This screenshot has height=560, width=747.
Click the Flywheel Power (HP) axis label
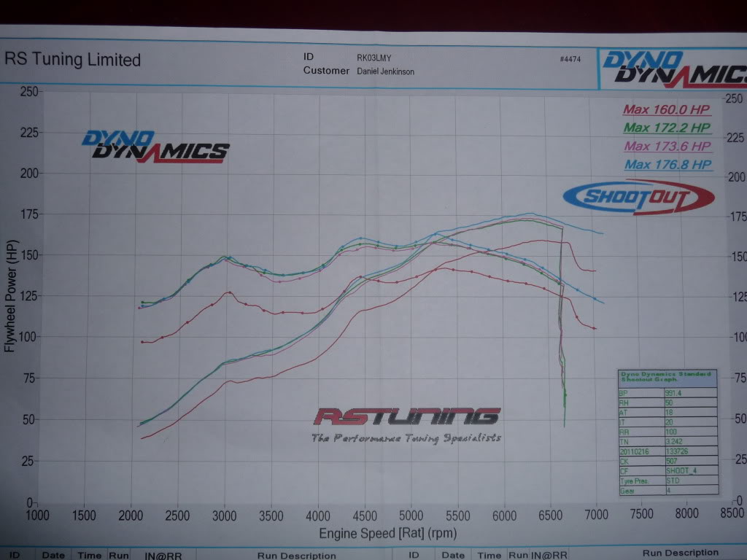tap(9, 297)
